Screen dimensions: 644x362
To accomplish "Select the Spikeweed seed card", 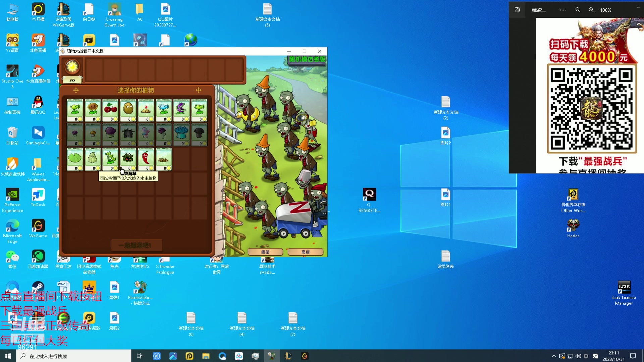I will (164, 159).
